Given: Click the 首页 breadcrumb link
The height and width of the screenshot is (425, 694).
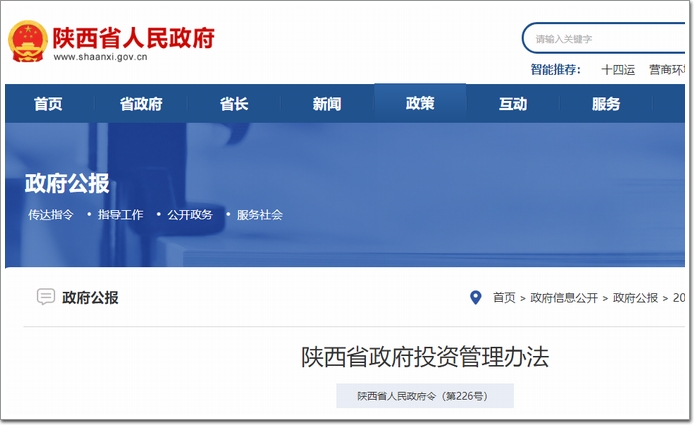Looking at the screenshot, I should (504, 298).
